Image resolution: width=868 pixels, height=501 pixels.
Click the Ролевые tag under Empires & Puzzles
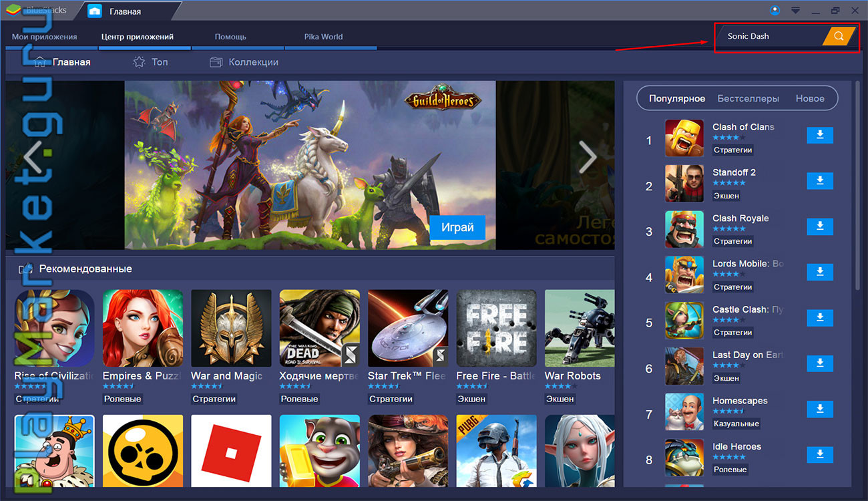click(x=123, y=399)
